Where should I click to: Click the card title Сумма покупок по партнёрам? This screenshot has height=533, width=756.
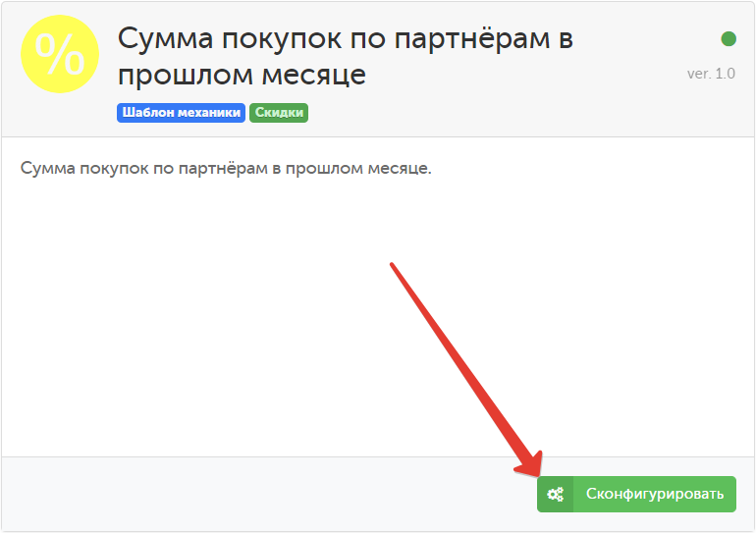(346, 56)
